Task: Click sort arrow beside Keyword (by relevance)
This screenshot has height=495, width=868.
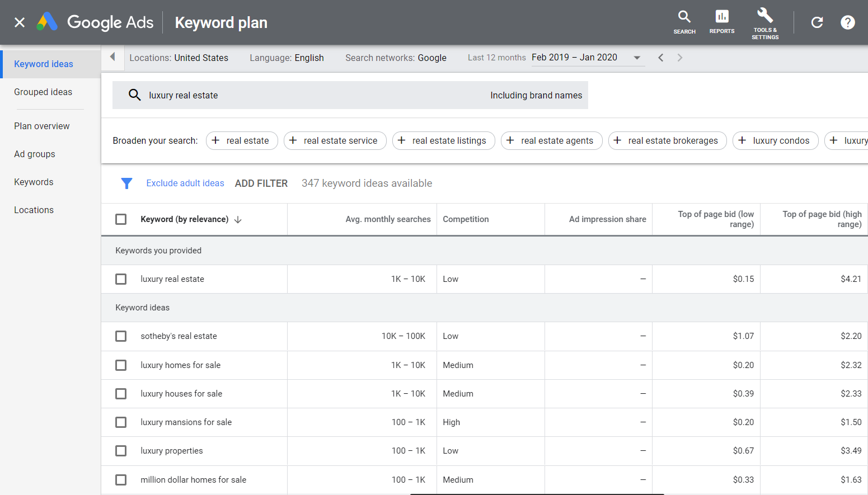Action: click(238, 220)
